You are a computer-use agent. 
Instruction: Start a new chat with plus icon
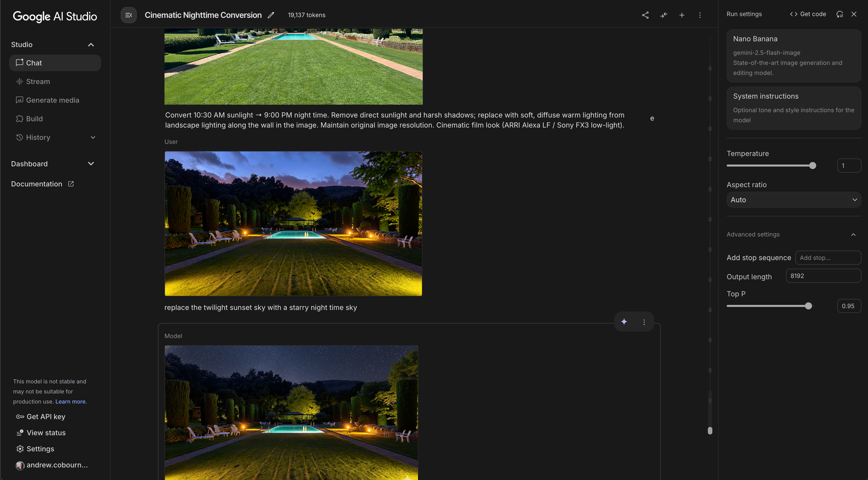point(682,15)
